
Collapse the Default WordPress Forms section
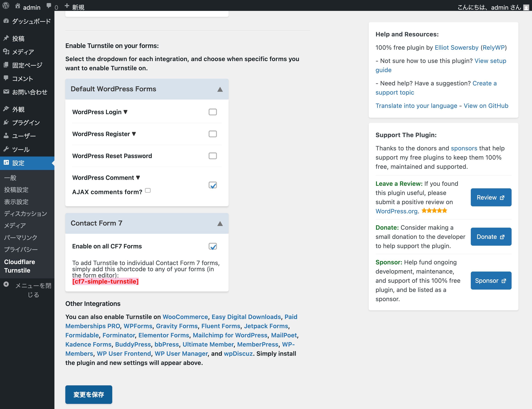(220, 89)
